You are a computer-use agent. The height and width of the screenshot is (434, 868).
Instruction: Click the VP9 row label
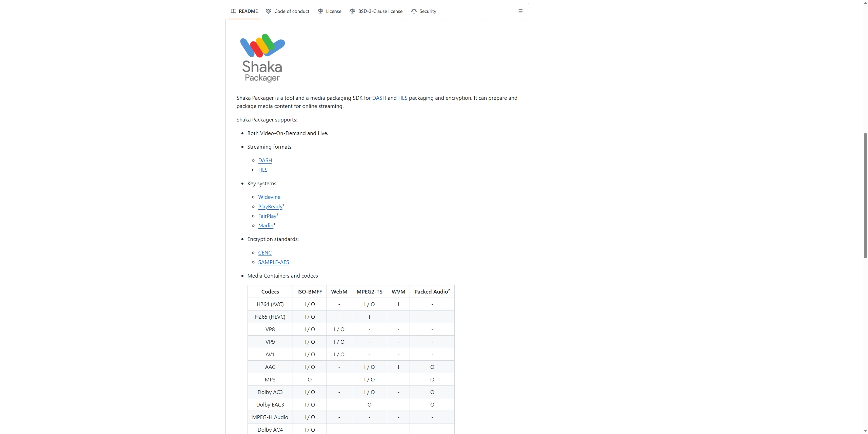(270, 342)
